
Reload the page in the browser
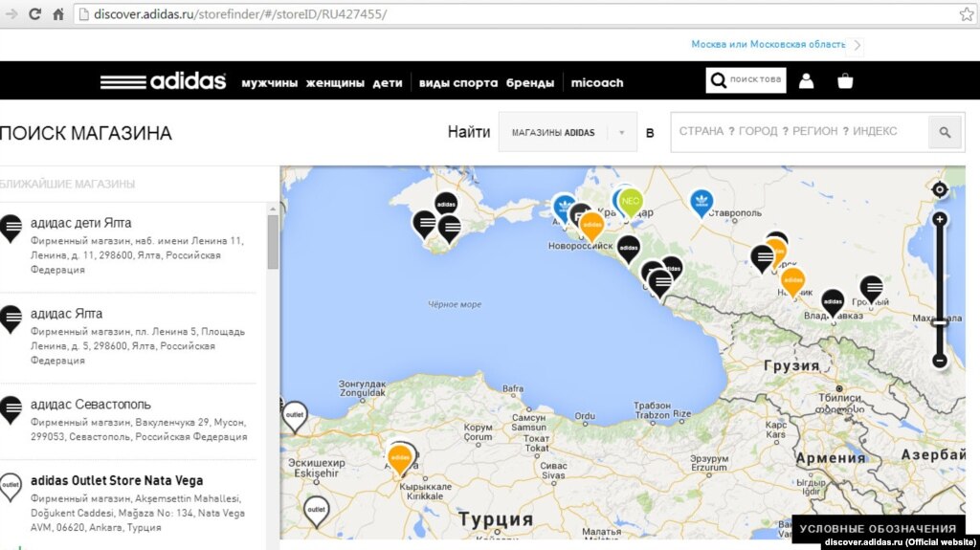tap(35, 13)
